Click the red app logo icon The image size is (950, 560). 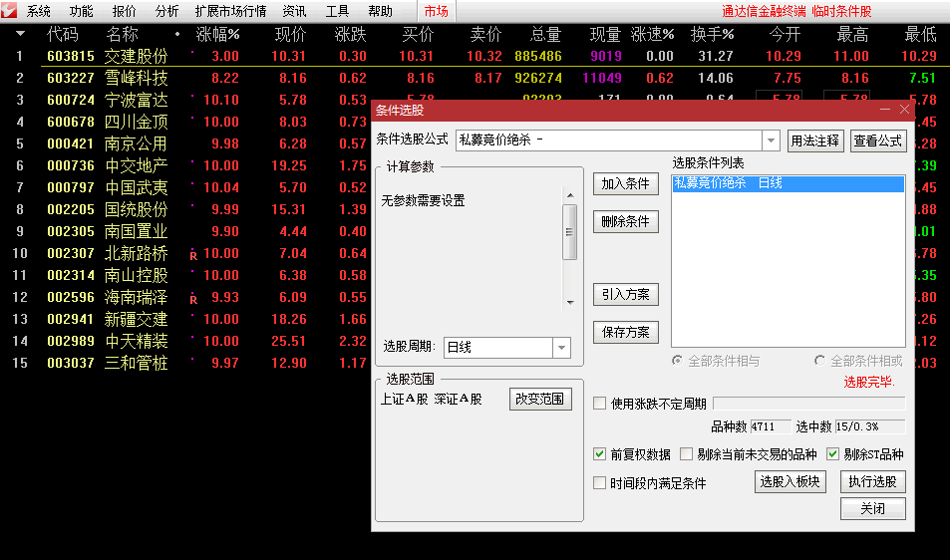[x=9, y=10]
